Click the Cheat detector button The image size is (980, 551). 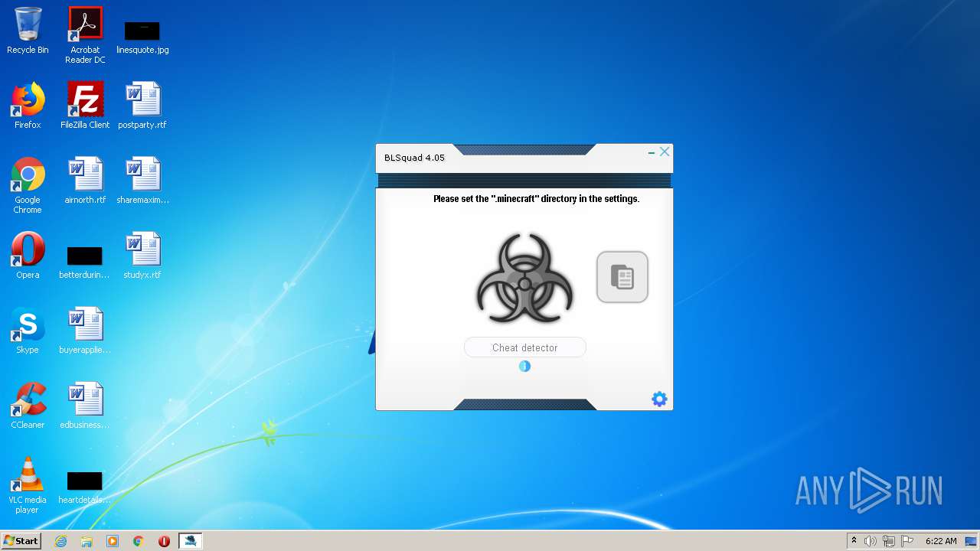click(x=525, y=347)
